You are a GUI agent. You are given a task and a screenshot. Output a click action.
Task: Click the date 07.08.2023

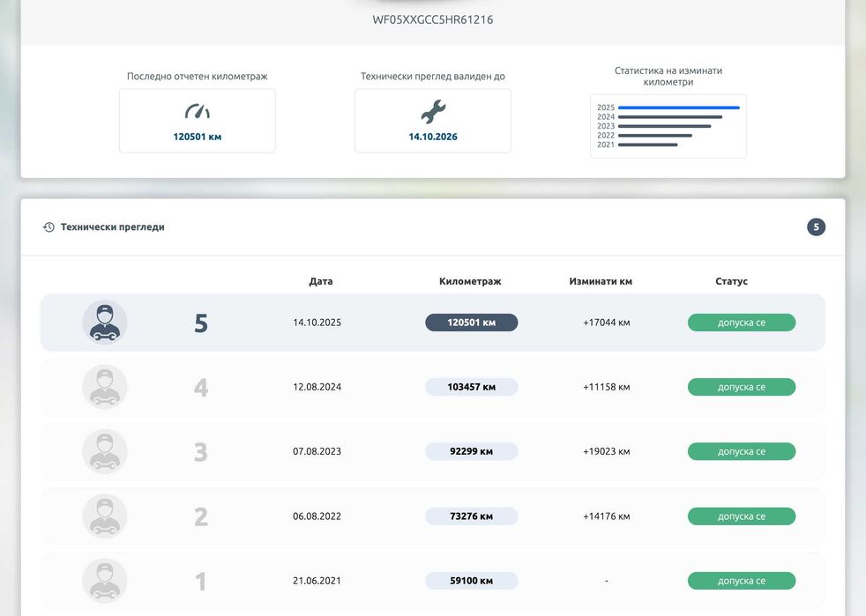click(x=317, y=451)
